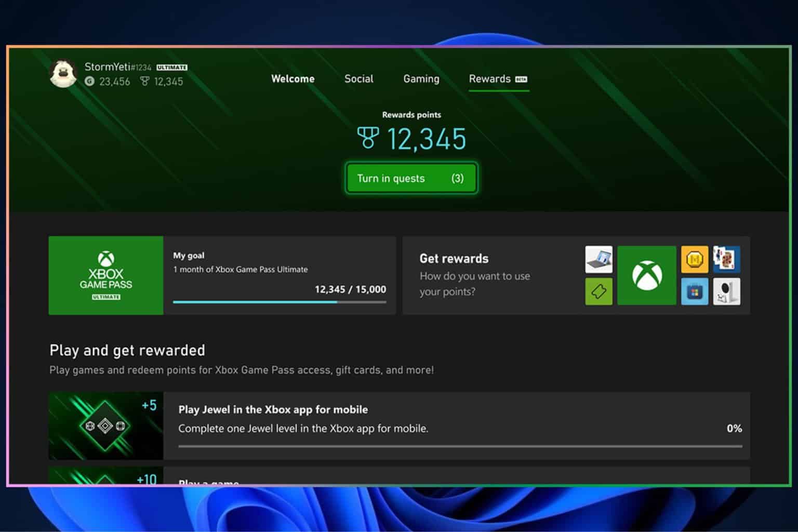The width and height of the screenshot is (798, 532).
Task: Switch to the Gaming tab
Action: point(421,79)
